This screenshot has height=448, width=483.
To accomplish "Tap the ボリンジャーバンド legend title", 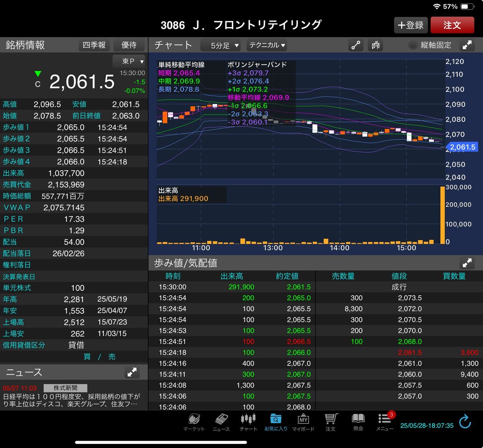I will pos(257,64).
